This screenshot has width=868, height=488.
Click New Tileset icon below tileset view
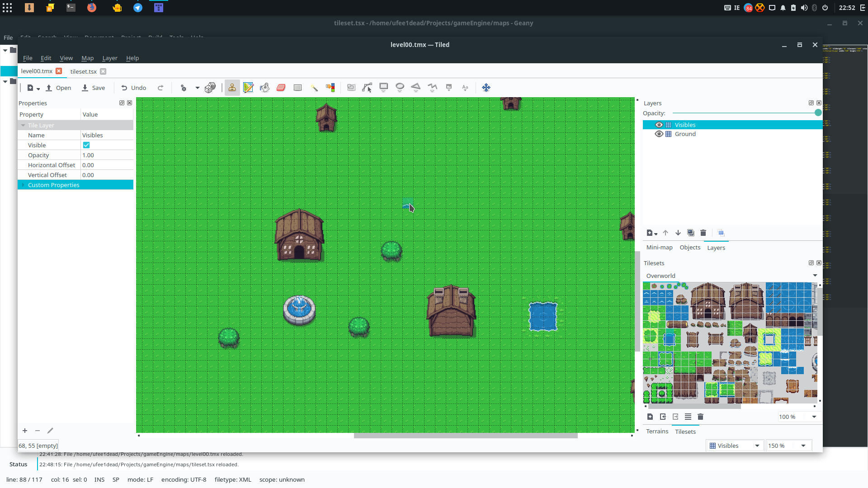pos(650,417)
